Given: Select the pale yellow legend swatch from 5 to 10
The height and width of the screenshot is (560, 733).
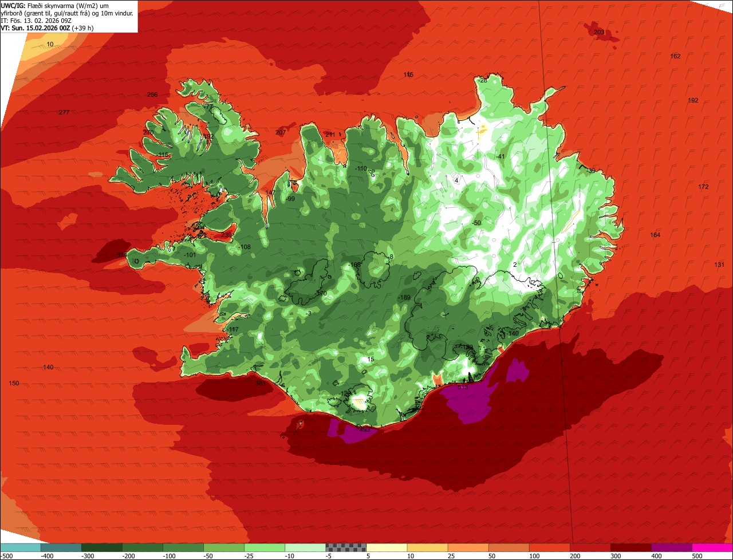Looking at the screenshot, I should click(x=387, y=547).
